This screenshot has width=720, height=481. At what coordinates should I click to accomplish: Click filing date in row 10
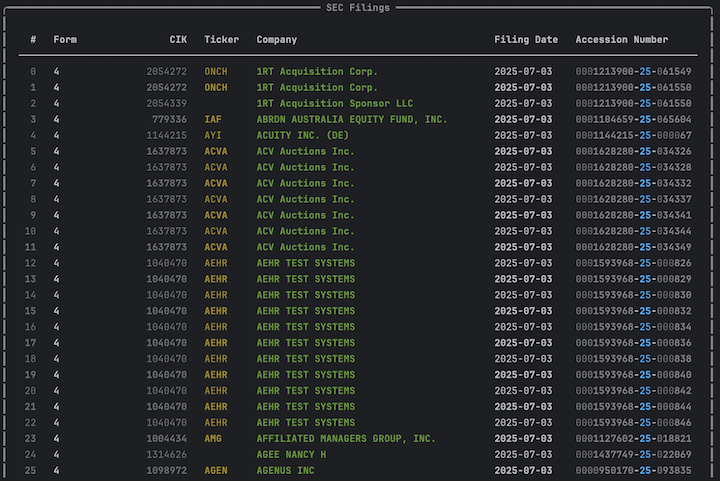pyautogui.click(x=523, y=231)
